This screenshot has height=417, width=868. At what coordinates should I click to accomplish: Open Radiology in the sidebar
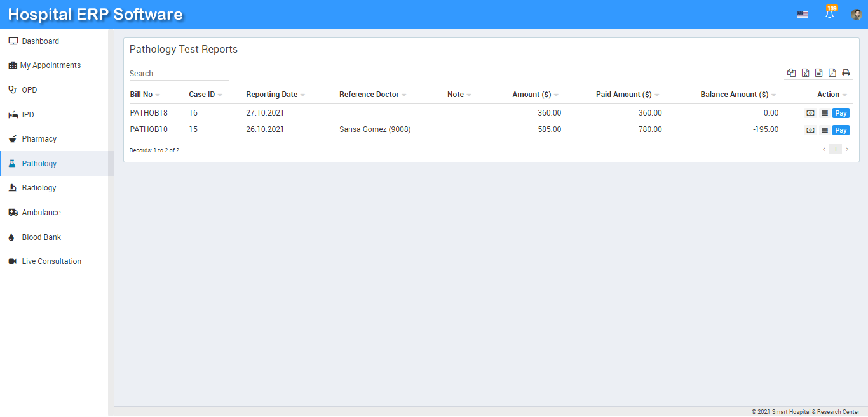click(x=39, y=188)
